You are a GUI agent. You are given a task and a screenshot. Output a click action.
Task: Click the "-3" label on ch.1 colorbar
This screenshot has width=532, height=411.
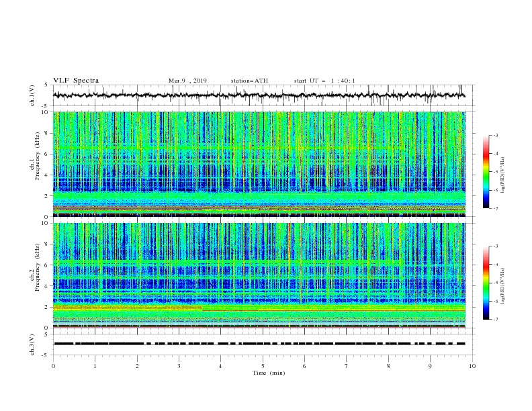point(495,135)
